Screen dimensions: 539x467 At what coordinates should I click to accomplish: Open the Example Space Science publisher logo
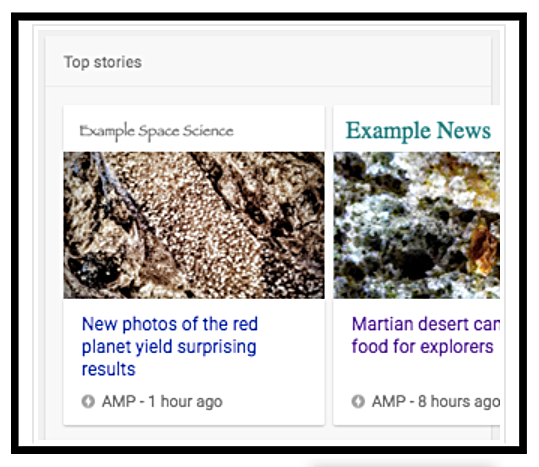coord(156,131)
